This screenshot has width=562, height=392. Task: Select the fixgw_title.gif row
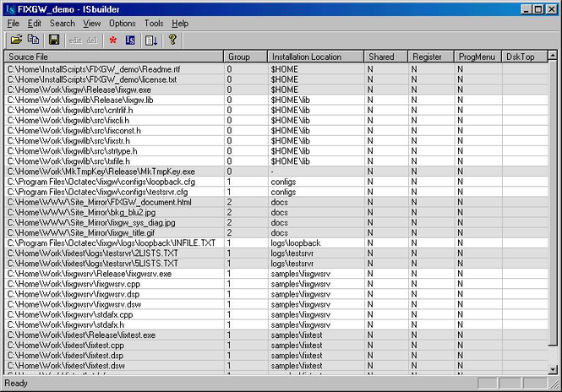point(276,232)
